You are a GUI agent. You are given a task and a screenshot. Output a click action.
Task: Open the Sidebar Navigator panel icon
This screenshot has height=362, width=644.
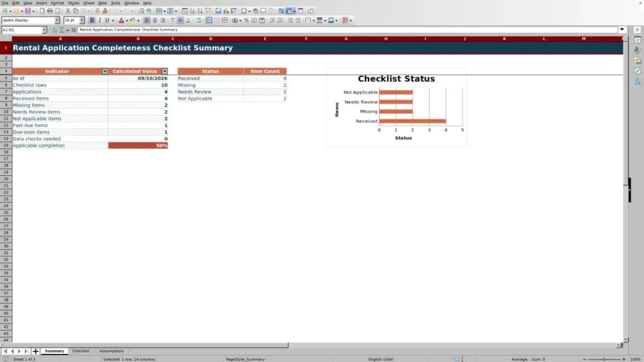pos(638,71)
